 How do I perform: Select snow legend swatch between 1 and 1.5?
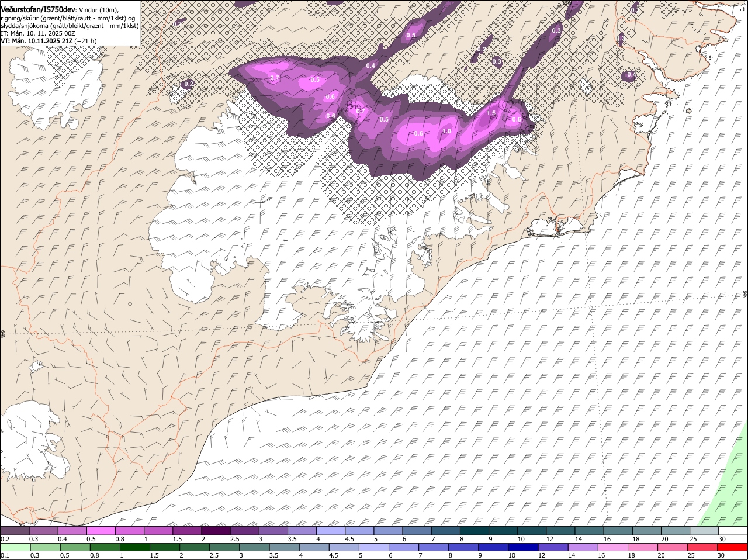(158, 531)
